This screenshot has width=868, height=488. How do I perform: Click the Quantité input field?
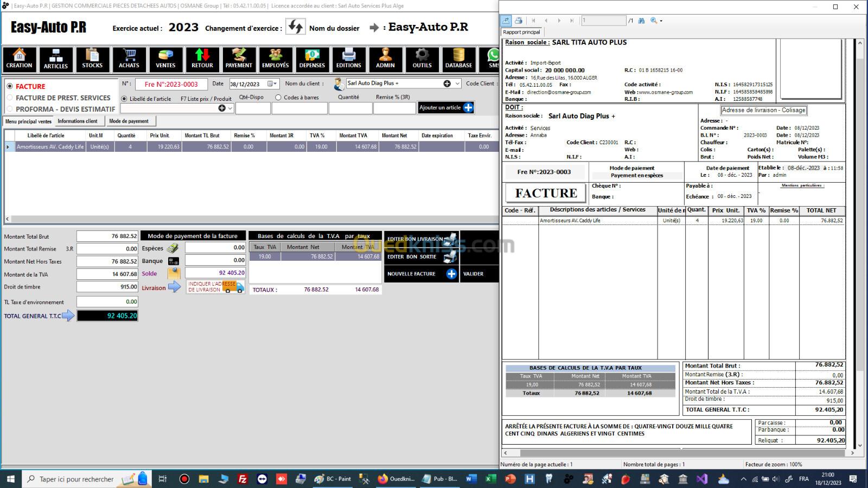click(x=350, y=108)
